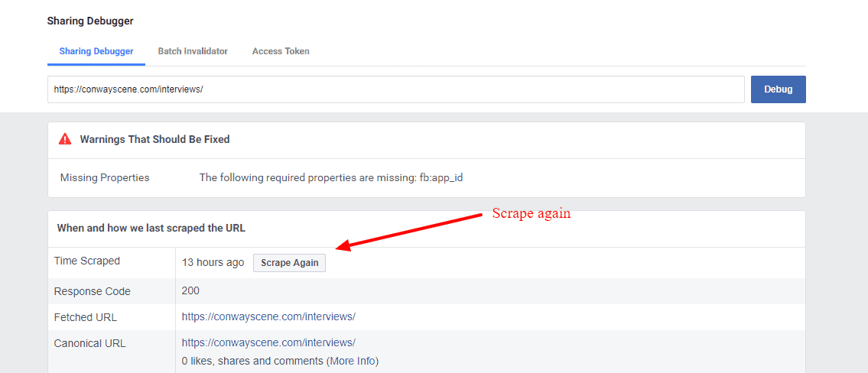Viewport: 868px width, 373px height.
Task: Click the Warnings That Should Be Fixed header
Action: [x=154, y=140]
